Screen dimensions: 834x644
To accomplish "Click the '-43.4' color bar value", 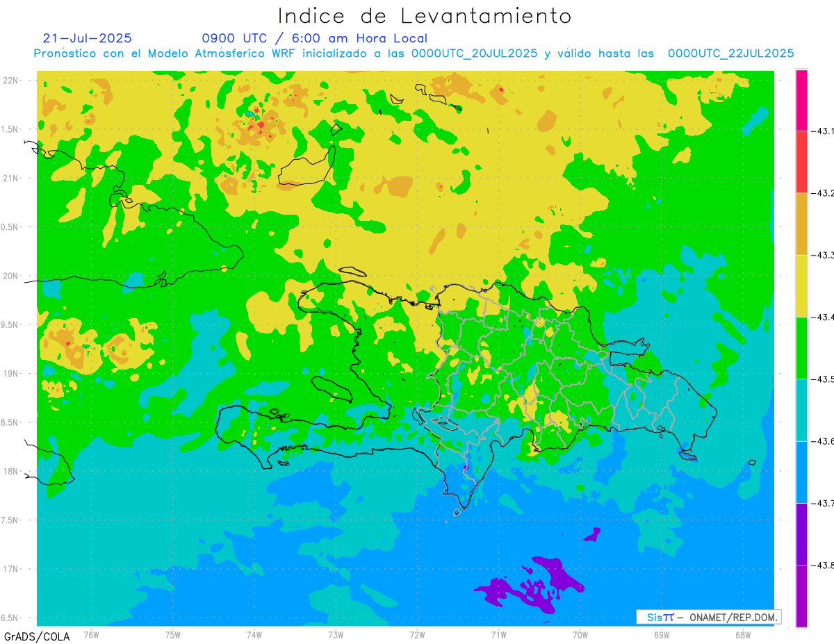I will pyautogui.click(x=824, y=317).
